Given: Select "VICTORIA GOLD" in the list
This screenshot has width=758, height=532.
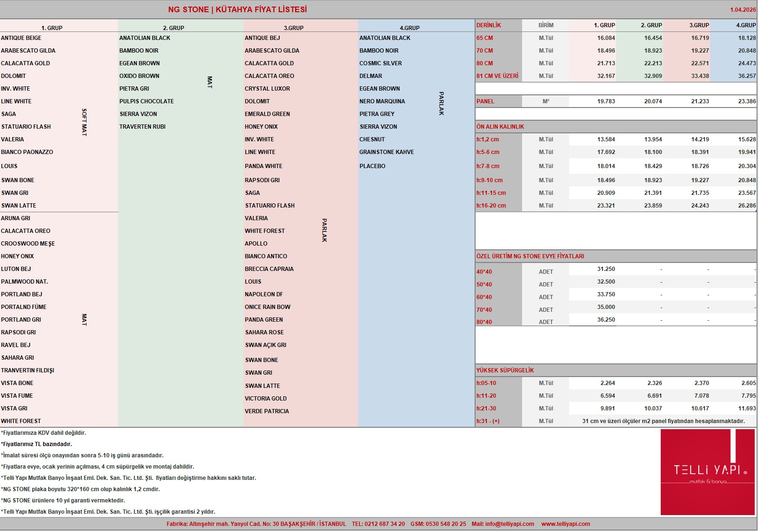Looking at the screenshot, I should pos(266,399).
